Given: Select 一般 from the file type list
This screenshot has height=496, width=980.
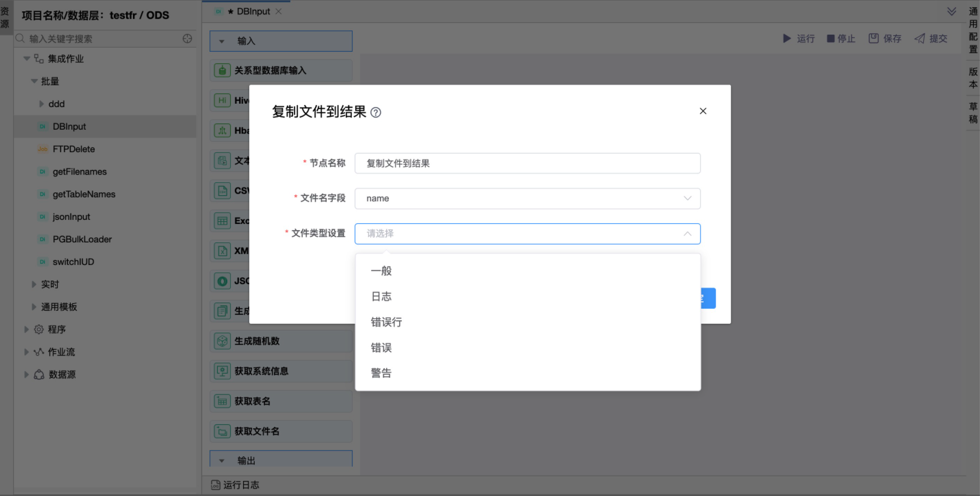Looking at the screenshot, I should 381,271.
